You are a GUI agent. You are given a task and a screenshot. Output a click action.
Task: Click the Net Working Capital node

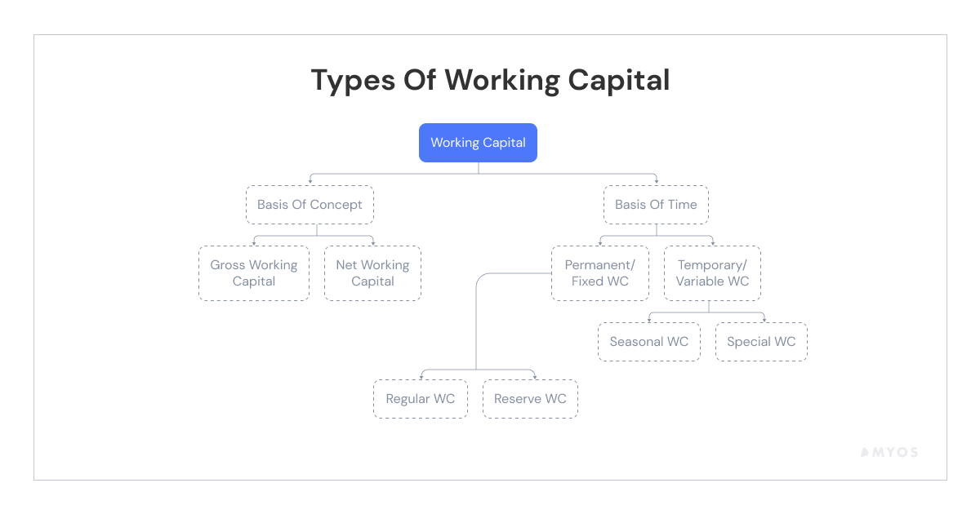tap(372, 273)
